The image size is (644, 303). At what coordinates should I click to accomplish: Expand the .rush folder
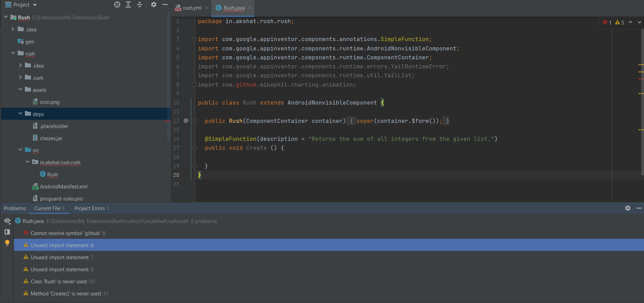[x=20, y=77]
